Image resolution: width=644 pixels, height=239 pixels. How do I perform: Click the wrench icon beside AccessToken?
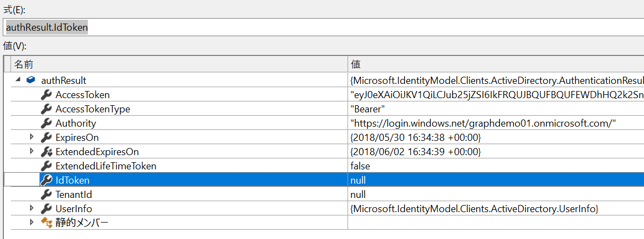click(46, 95)
